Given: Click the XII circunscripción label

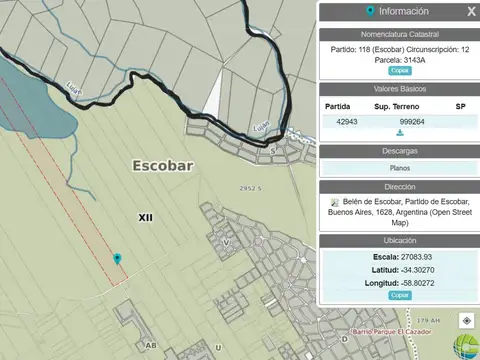Looking at the screenshot, I should 145,218.
